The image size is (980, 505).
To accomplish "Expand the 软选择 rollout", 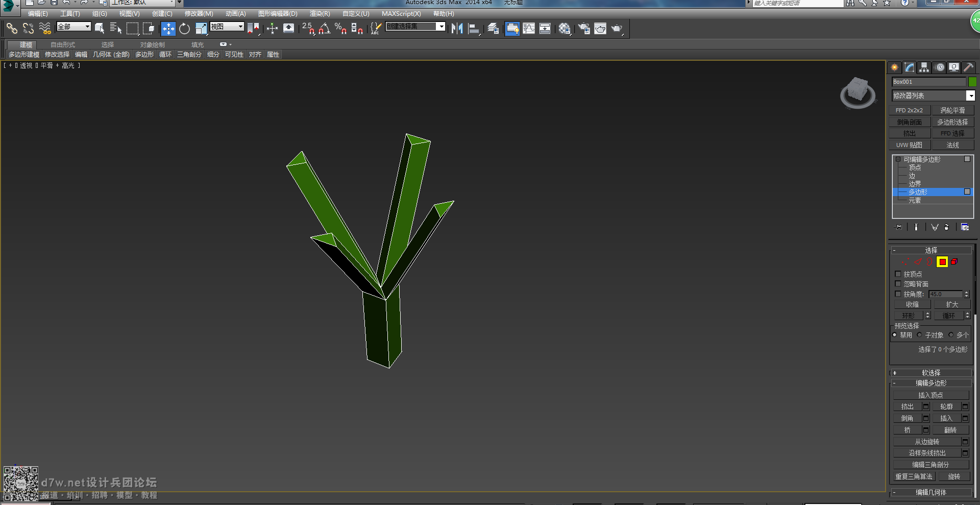I will pos(932,373).
